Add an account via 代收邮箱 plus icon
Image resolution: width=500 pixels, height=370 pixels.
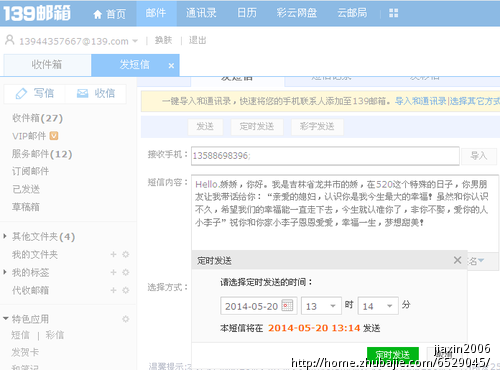click(113, 290)
